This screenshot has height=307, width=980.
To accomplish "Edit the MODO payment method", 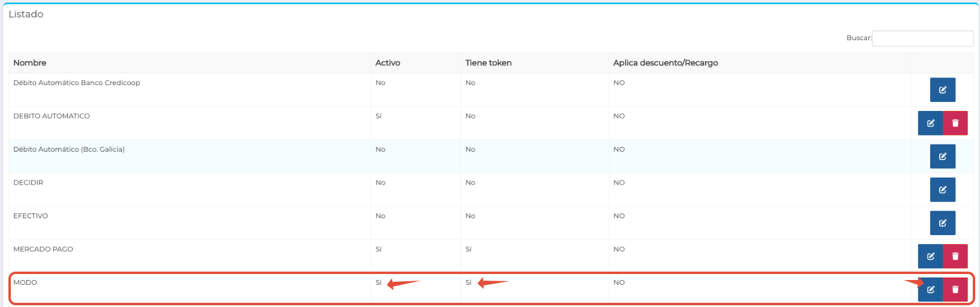I will [930, 290].
